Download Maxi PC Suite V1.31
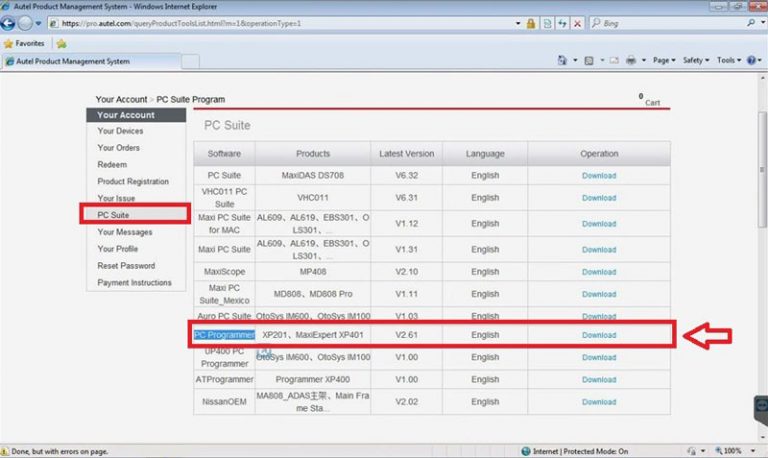The image size is (768, 458). pos(599,250)
